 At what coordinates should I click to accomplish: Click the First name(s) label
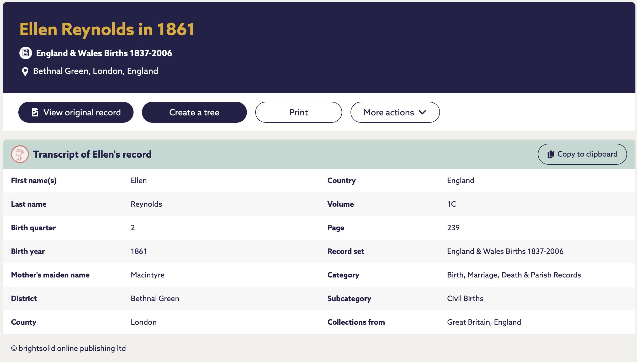tap(34, 181)
